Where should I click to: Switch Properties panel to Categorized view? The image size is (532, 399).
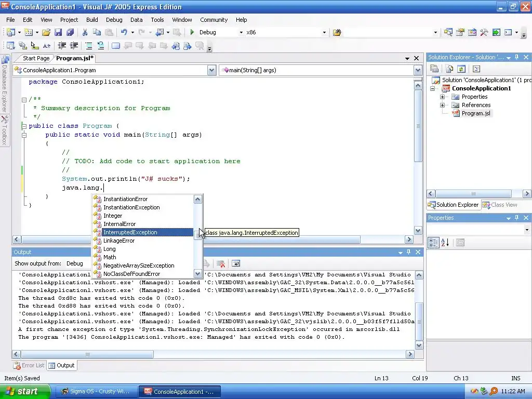pos(433,243)
